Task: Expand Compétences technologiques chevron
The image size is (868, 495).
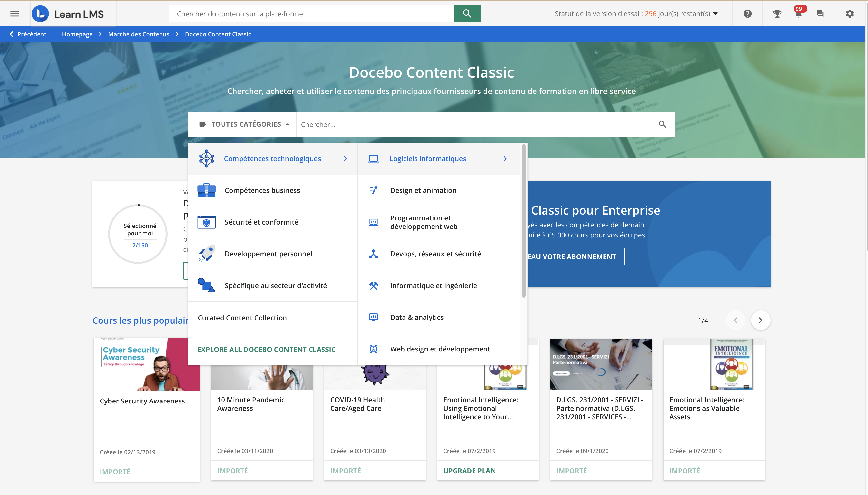Action: [x=345, y=158]
